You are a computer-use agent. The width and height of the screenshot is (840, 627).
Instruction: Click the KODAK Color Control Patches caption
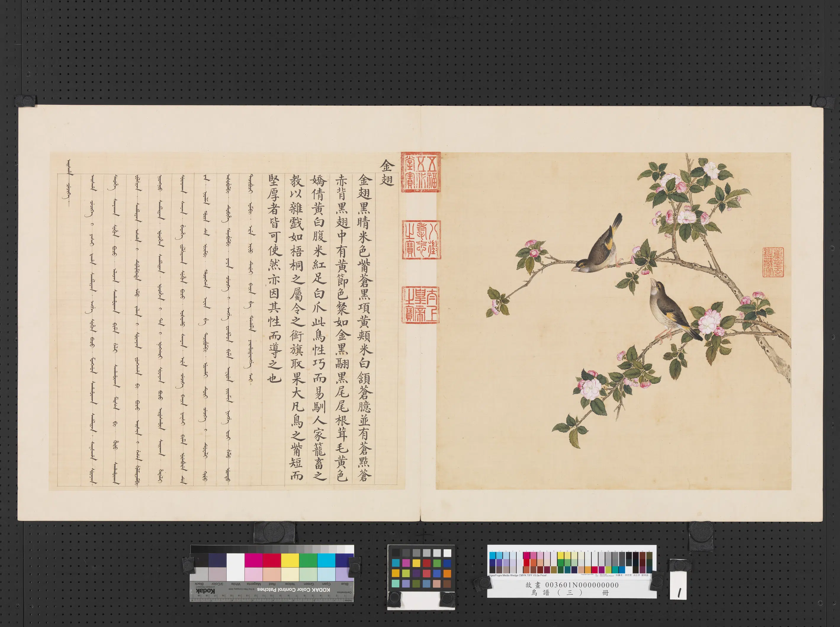[x=294, y=589]
